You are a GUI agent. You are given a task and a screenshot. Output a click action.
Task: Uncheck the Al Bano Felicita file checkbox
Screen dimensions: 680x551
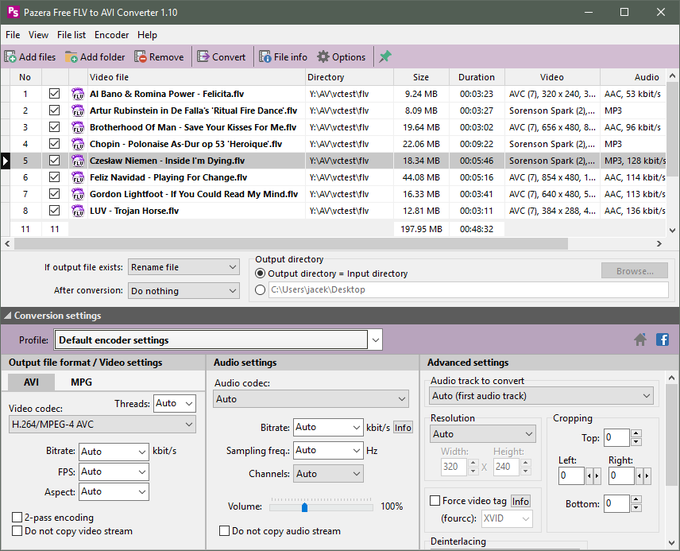click(x=54, y=94)
